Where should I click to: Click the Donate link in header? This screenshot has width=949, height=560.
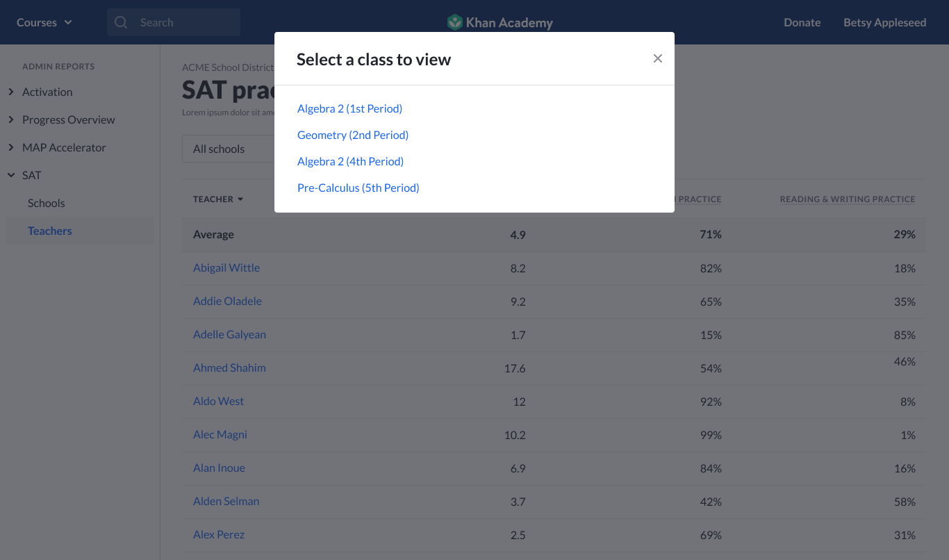point(802,22)
